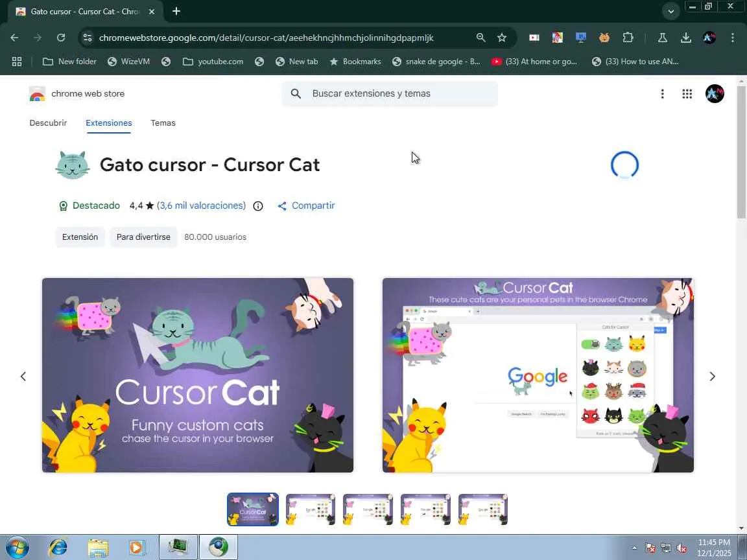Open the large CursorCat promo image
The width and height of the screenshot is (747, 560).
pyautogui.click(x=198, y=375)
